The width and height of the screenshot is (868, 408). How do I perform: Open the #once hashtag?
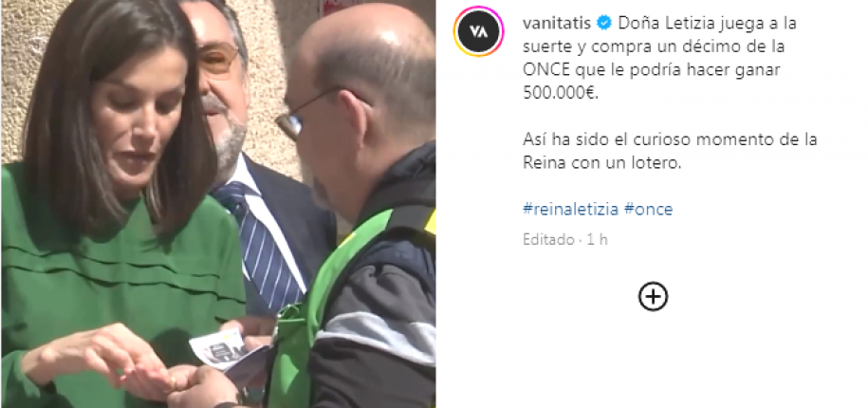click(648, 210)
